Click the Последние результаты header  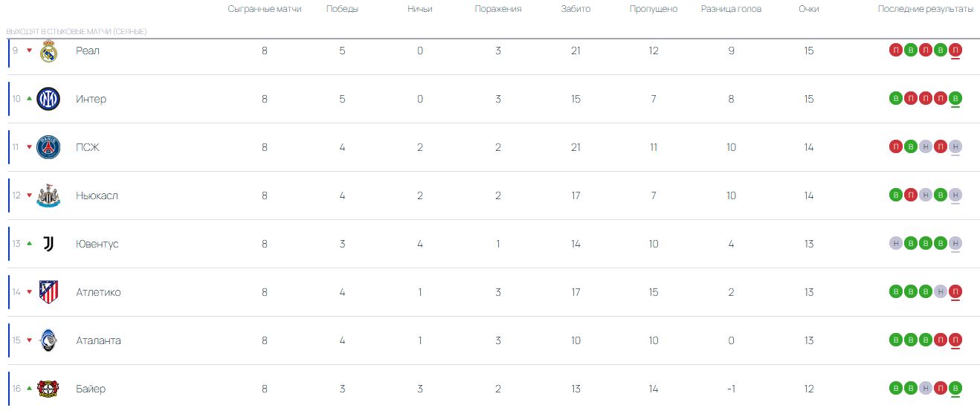pyautogui.click(x=925, y=9)
